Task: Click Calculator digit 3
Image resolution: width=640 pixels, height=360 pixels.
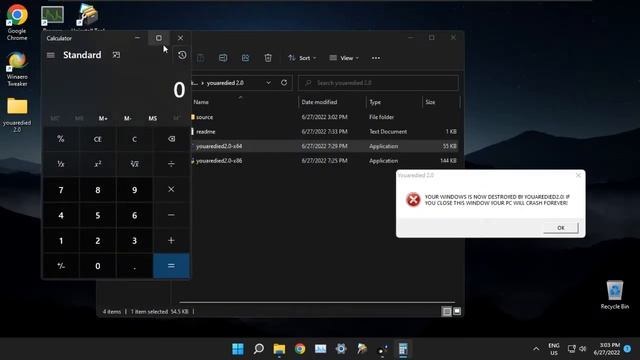Action: tap(134, 240)
